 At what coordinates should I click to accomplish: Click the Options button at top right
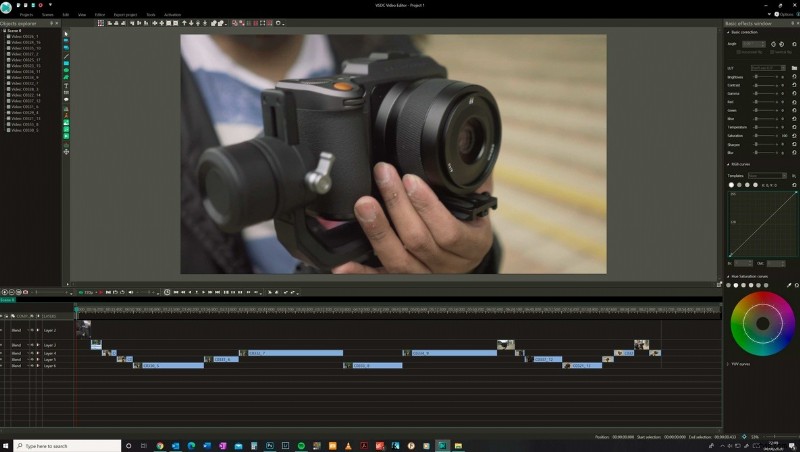784,14
